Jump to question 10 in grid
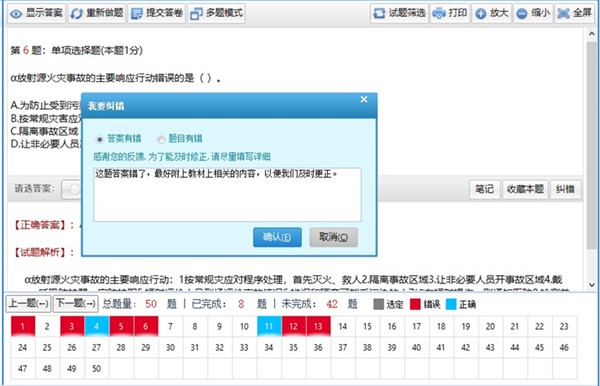The image size is (600, 386). pyautogui.click(x=244, y=326)
